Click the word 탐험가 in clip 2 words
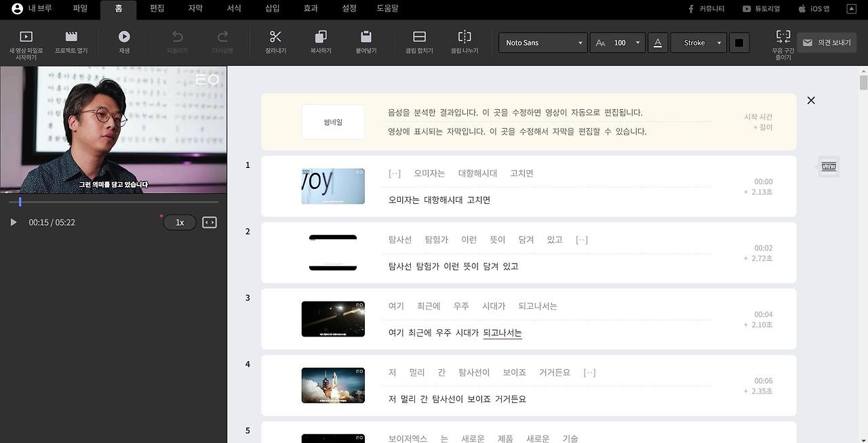Image resolution: width=868 pixels, height=443 pixels. click(437, 240)
